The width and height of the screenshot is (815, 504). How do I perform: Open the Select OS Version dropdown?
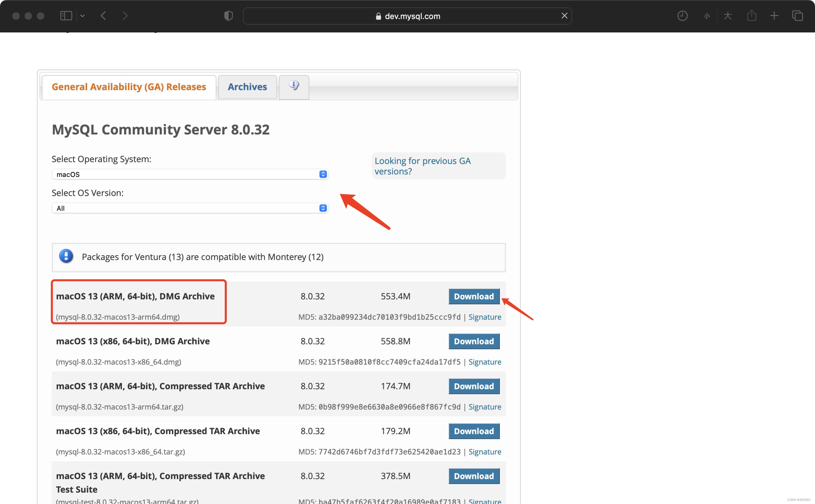tap(190, 208)
